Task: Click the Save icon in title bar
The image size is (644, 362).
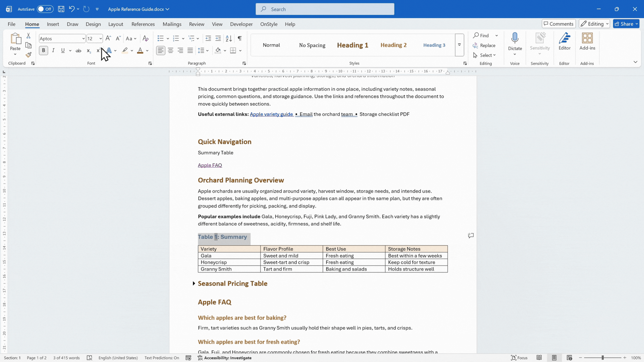Action: (61, 9)
